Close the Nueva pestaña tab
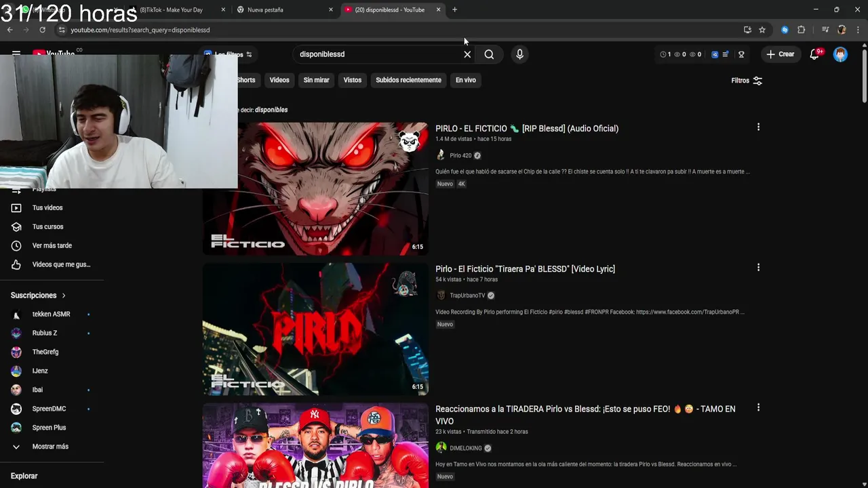Screen dimensions: 868x488 (x=331, y=9)
